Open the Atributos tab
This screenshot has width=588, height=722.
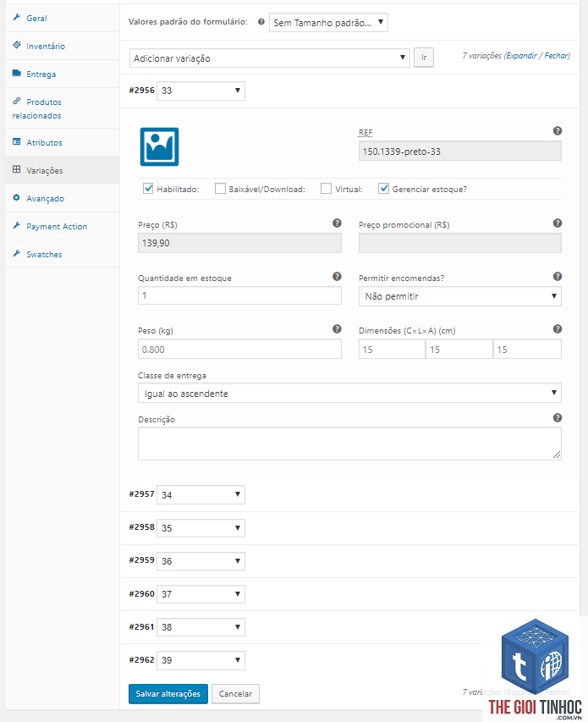point(62,142)
